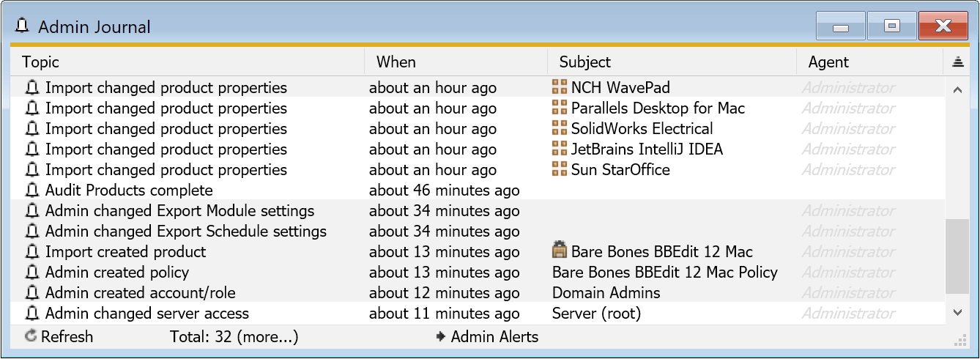Click the bell icon in the title bar

pos(23,26)
